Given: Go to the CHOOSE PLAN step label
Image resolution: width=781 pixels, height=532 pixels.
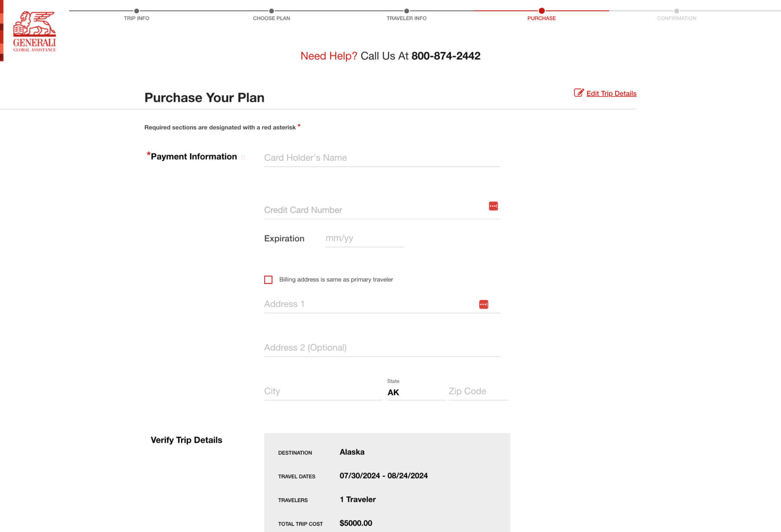Looking at the screenshot, I should (x=272, y=18).
